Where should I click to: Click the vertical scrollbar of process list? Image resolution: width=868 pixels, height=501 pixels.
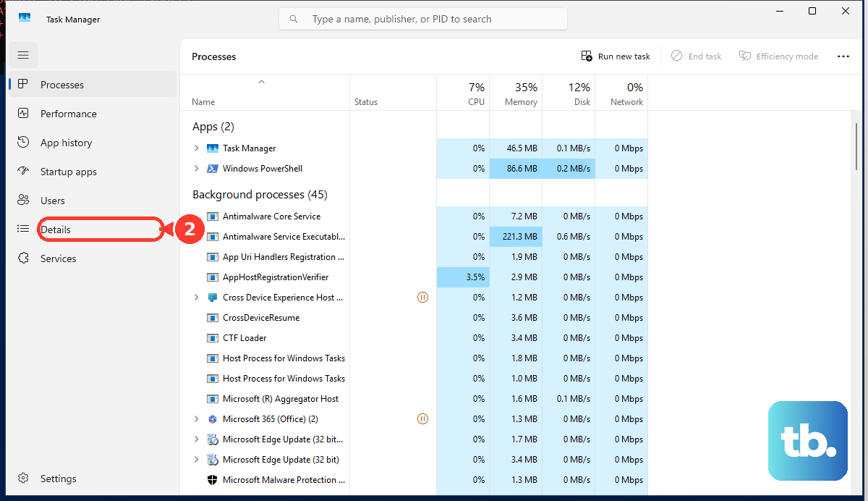click(x=857, y=146)
